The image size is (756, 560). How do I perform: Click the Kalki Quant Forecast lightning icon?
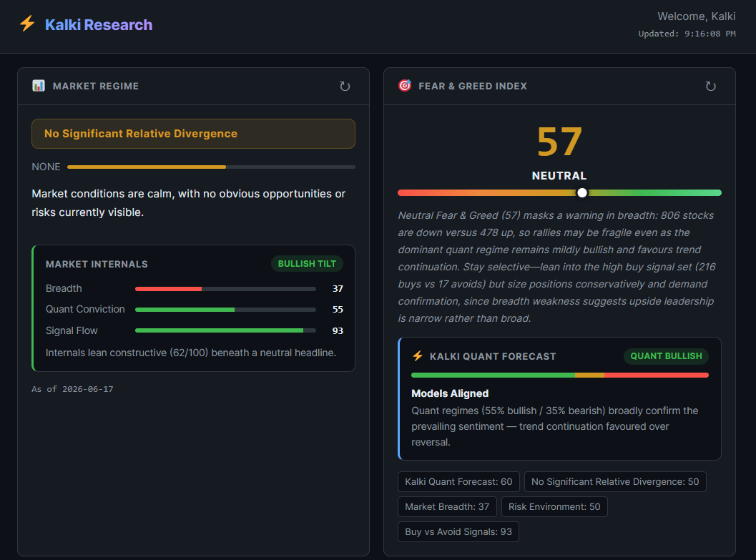pos(418,356)
